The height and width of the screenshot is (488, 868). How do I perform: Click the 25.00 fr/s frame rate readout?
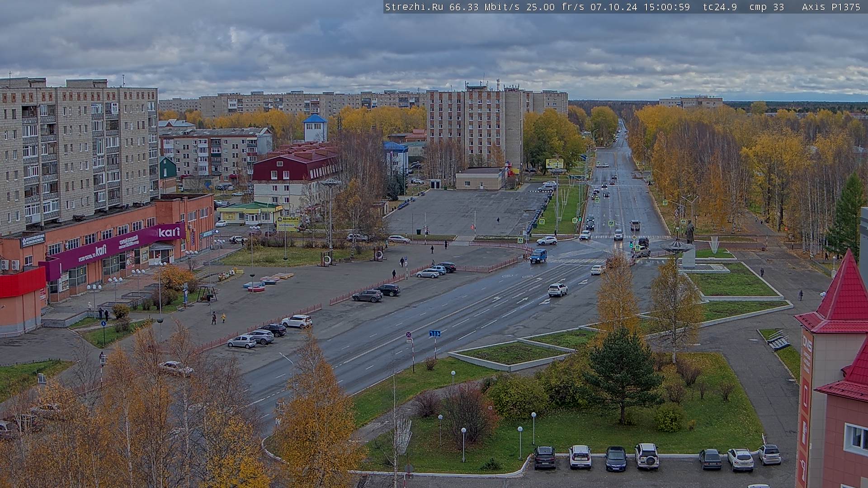(x=555, y=7)
